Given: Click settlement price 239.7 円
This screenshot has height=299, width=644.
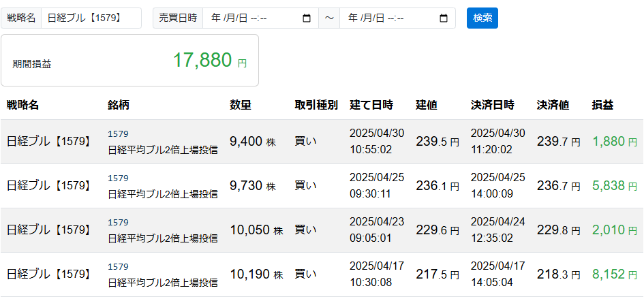Looking at the screenshot, I should (559, 142).
